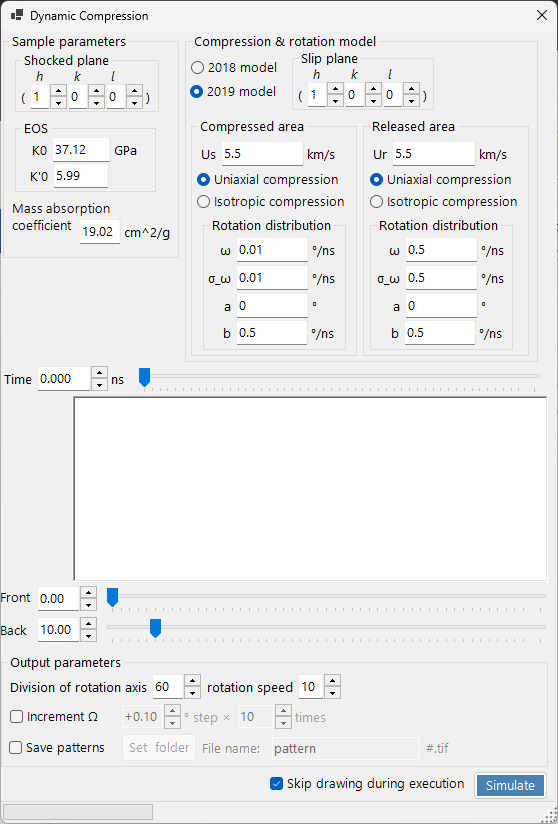Decrease the Back value with down arrow

[x=89, y=635]
